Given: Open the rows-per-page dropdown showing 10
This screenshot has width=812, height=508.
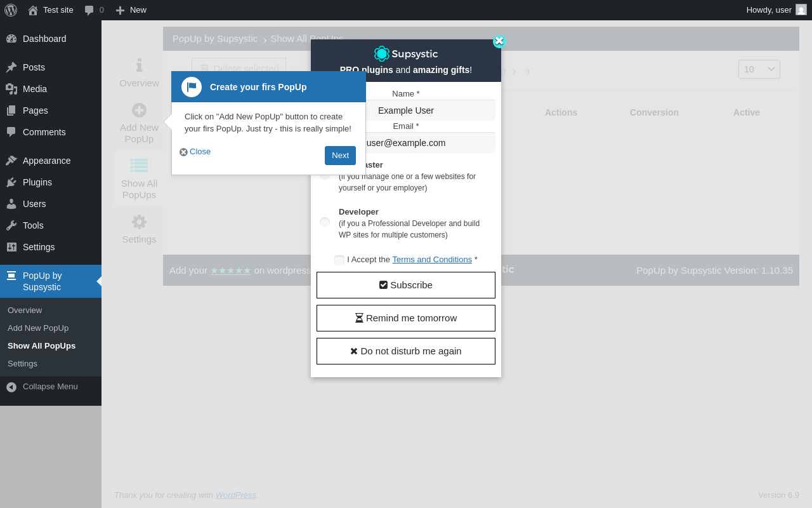Looking at the screenshot, I should point(759,69).
